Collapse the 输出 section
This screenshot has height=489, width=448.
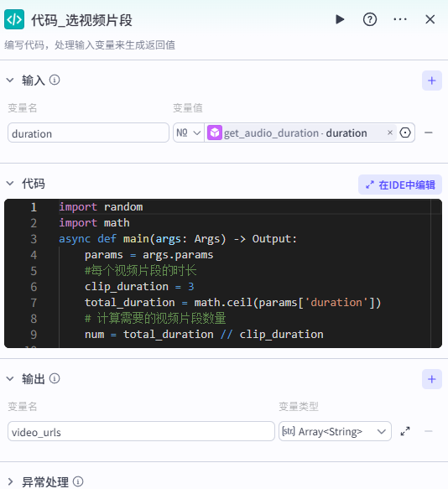point(10,378)
